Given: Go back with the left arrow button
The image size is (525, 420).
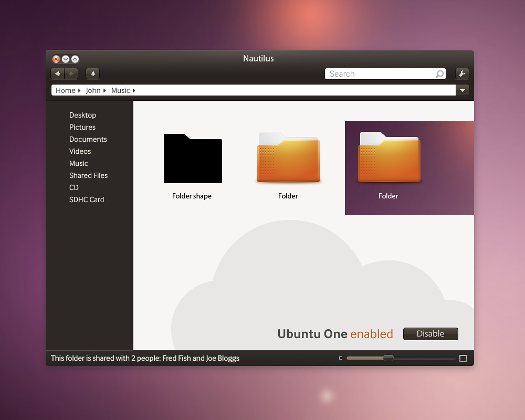Looking at the screenshot, I should (x=58, y=73).
